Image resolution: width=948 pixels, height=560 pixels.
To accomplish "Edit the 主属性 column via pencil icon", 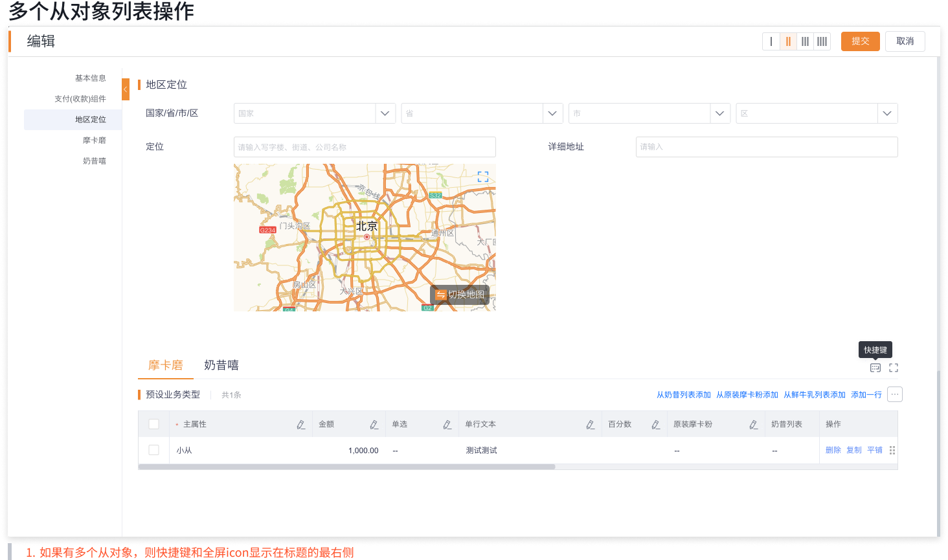I will 300,424.
